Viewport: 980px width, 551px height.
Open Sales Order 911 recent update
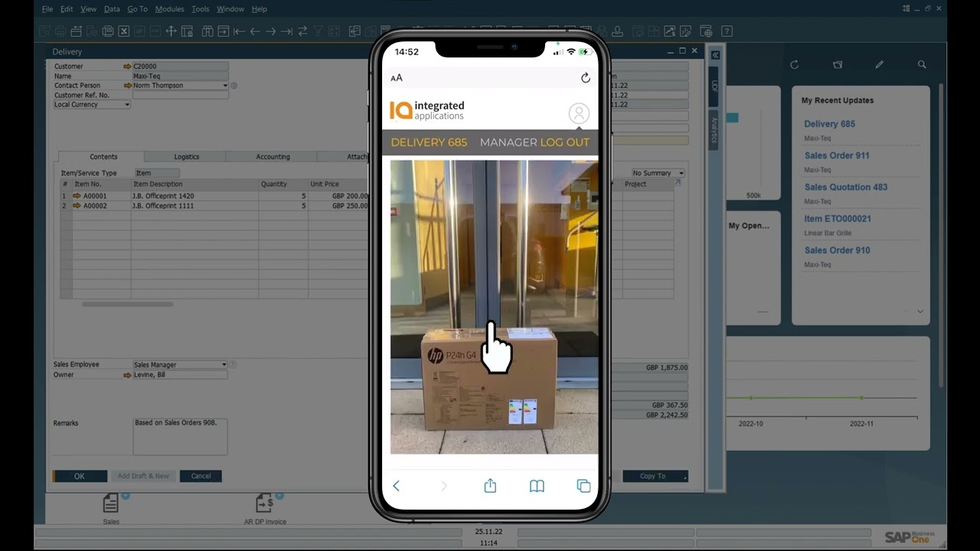click(x=837, y=155)
